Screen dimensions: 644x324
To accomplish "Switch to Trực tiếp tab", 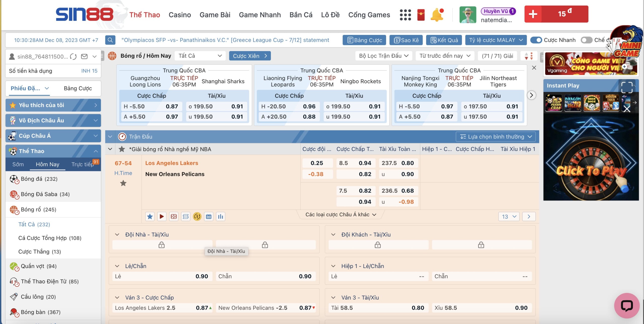I will click(83, 164).
